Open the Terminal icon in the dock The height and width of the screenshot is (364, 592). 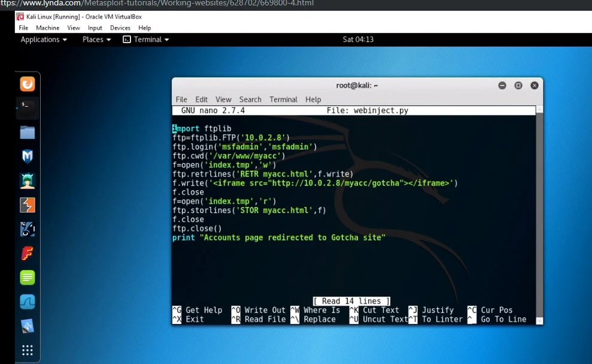[x=27, y=108]
